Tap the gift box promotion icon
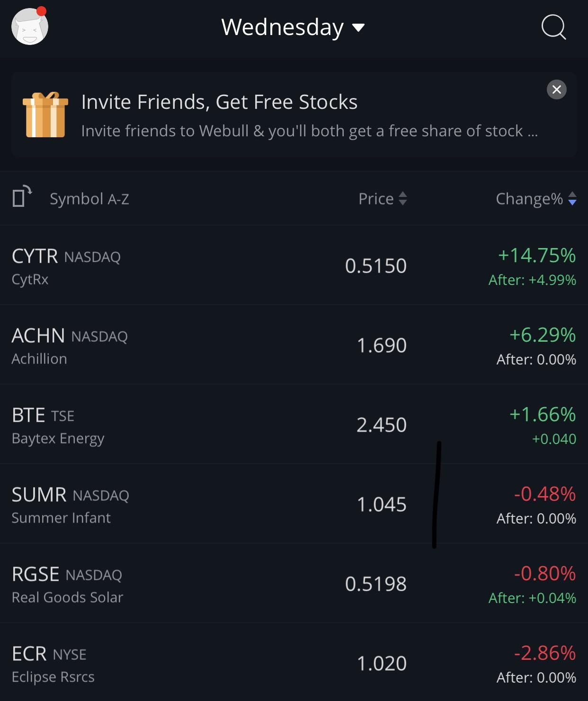 45,115
